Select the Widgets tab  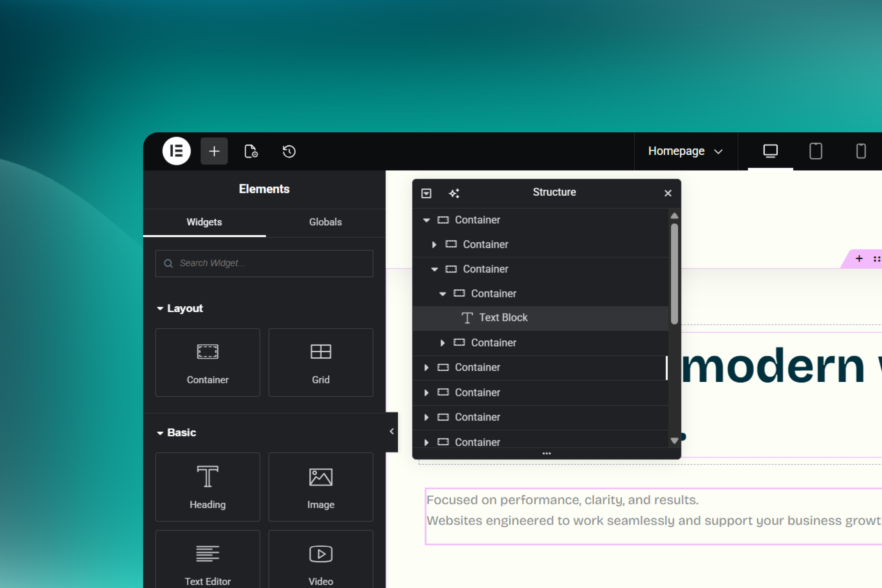coord(204,222)
